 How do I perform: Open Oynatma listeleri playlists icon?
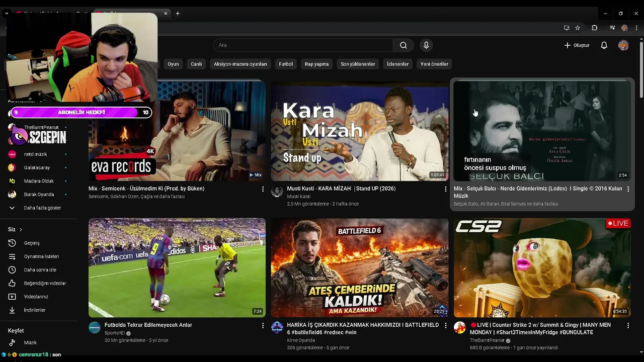point(12,256)
